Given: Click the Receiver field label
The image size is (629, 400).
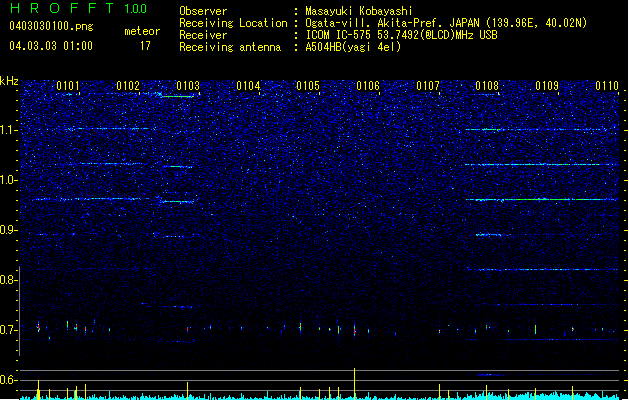Looking at the screenshot, I should coord(203,35).
